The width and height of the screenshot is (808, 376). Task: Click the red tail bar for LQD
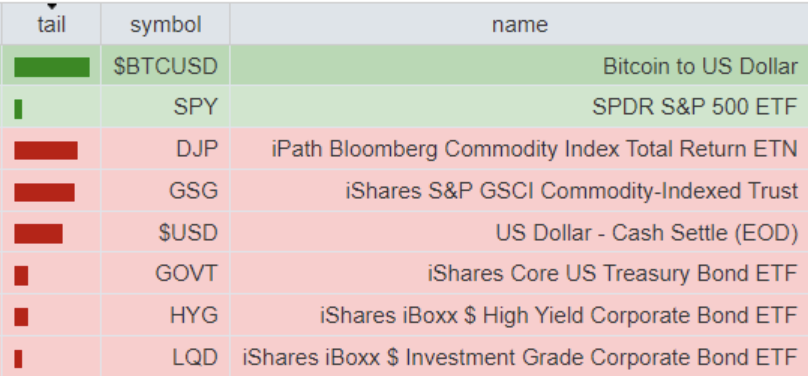[x=18, y=358]
